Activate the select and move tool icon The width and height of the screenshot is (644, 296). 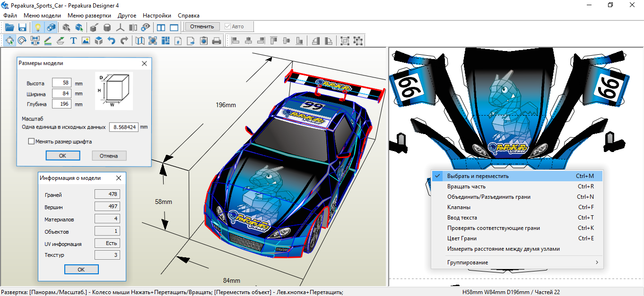coord(9,41)
